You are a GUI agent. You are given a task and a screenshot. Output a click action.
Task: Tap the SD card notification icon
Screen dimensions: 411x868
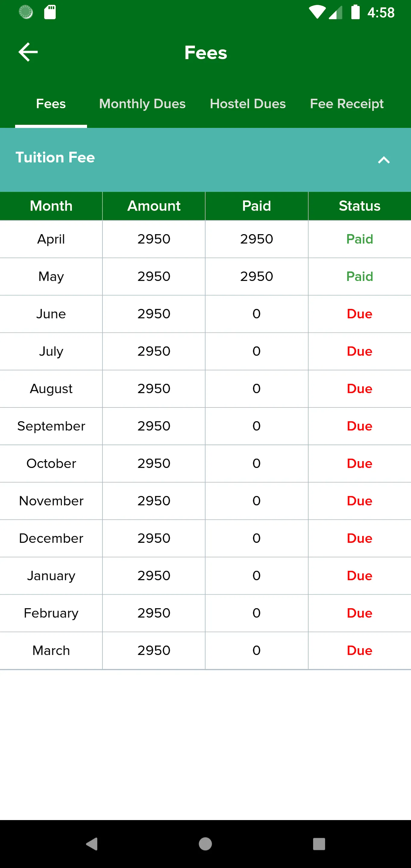(x=50, y=12)
